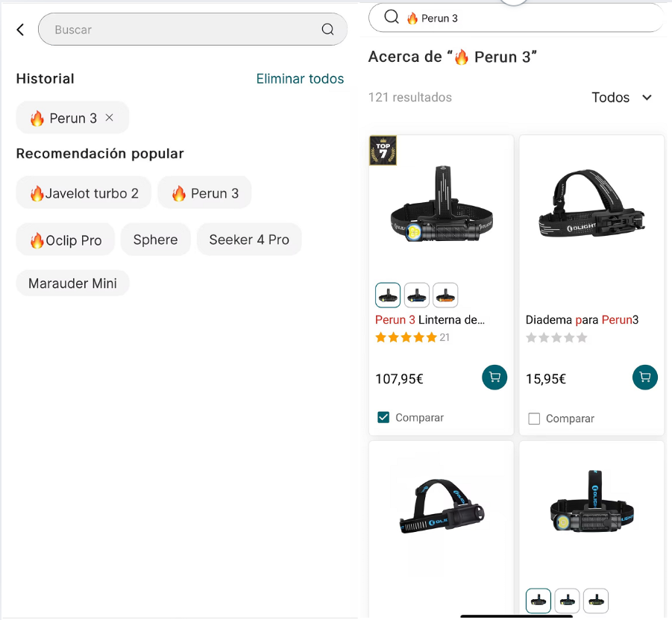The width and height of the screenshot is (672, 620).
Task: Choose the Oclip Pro popular recommendation
Action: click(x=65, y=239)
